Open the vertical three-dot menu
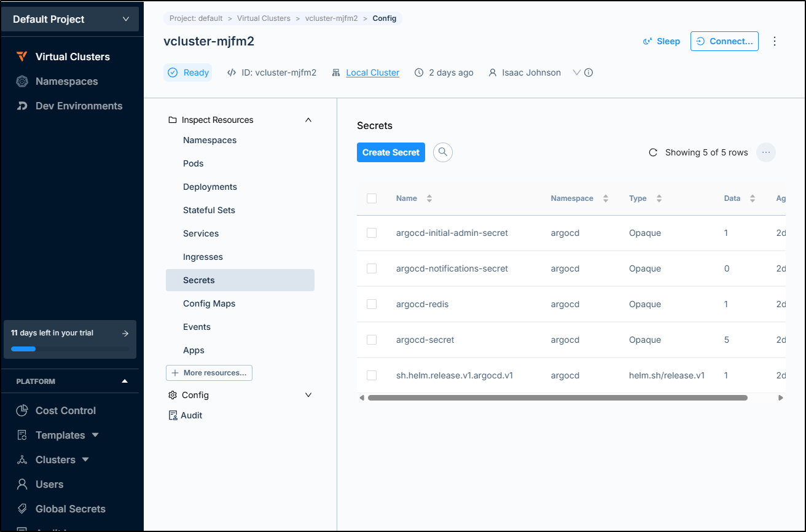 tap(775, 41)
